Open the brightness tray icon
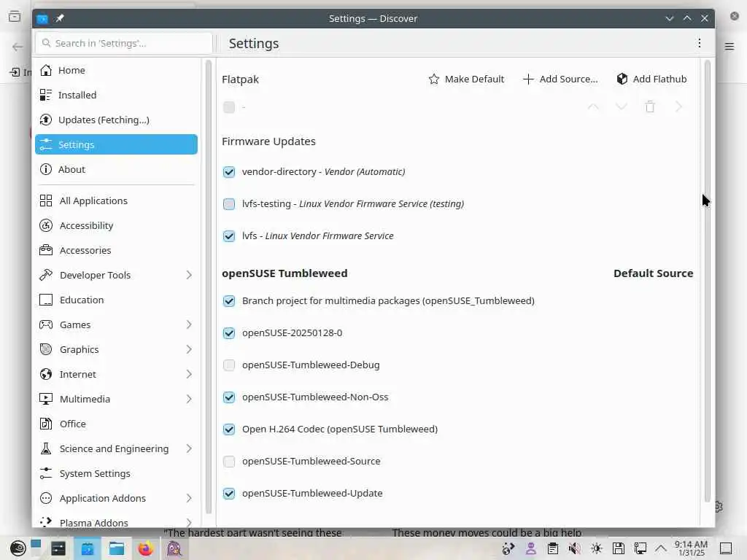Screen dimensions: 747x560 (597, 548)
